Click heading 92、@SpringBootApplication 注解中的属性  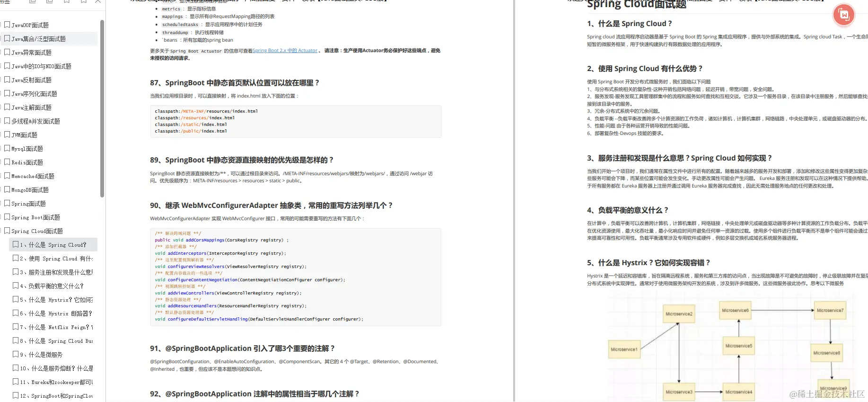pos(255,394)
